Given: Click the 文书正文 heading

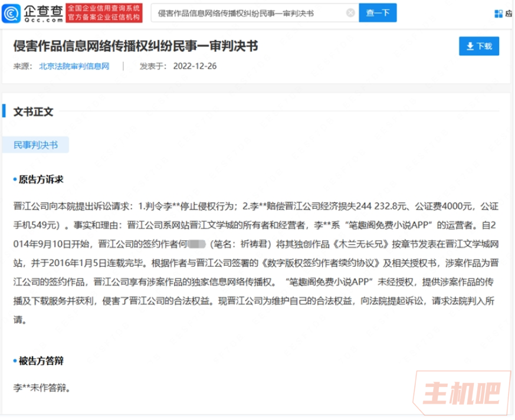Looking at the screenshot, I should click(33, 111).
